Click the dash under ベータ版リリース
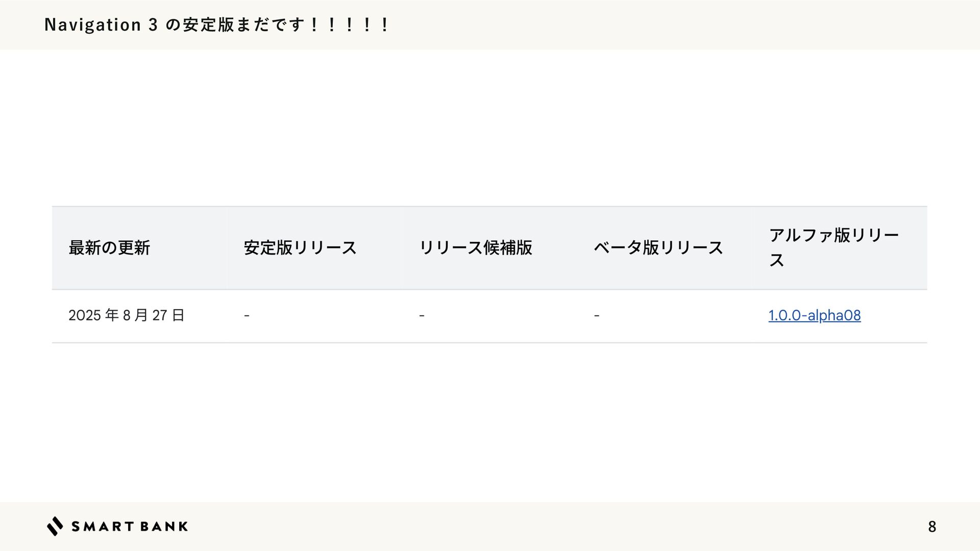The height and width of the screenshot is (551, 980). 597,316
